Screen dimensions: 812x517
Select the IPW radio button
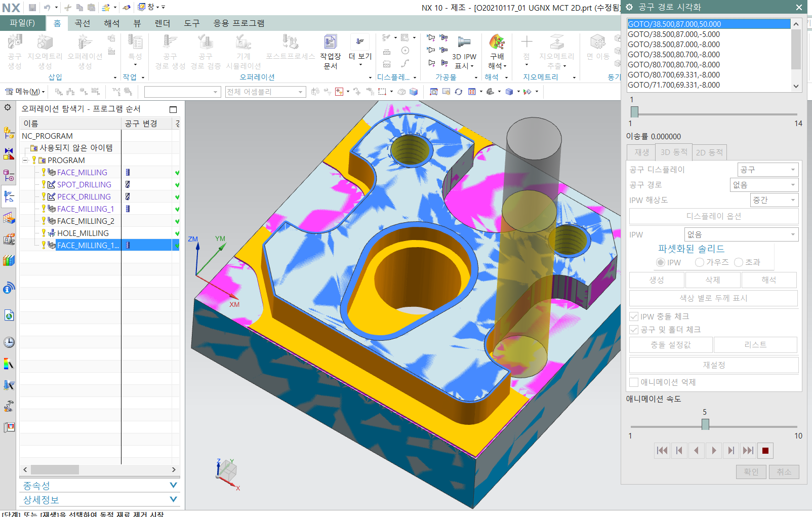point(660,262)
